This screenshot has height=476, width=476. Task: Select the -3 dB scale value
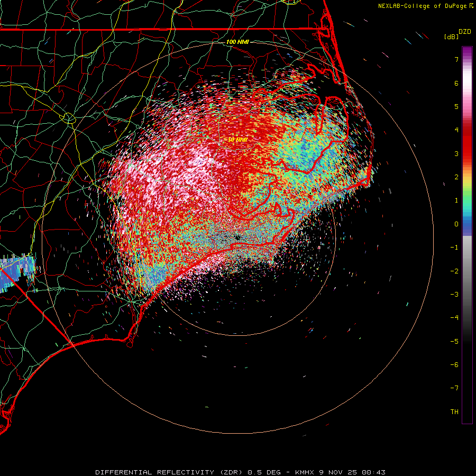coord(454,295)
